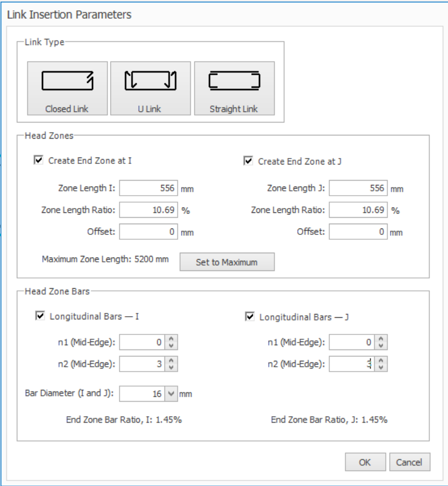
Task: Increment n1 (Mid-Edge) spinner for J
Action: 381,339
